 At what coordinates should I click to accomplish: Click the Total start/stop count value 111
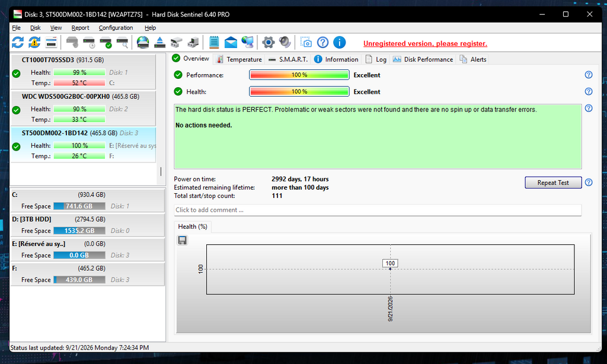tap(277, 196)
